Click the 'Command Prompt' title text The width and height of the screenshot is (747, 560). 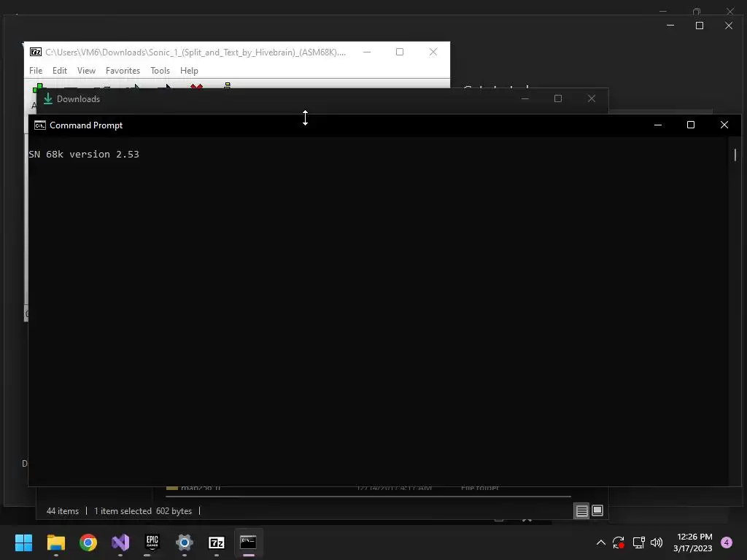pyautogui.click(x=86, y=125)
